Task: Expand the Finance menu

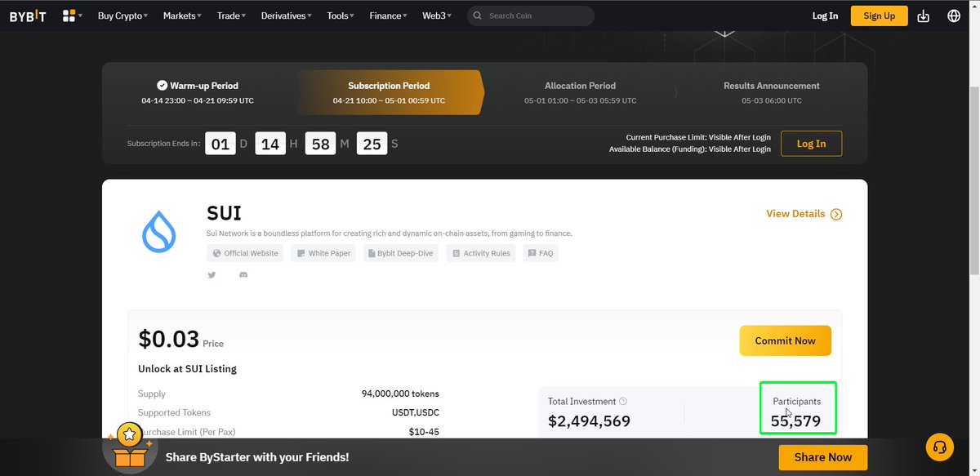Action: click(389, 16)
